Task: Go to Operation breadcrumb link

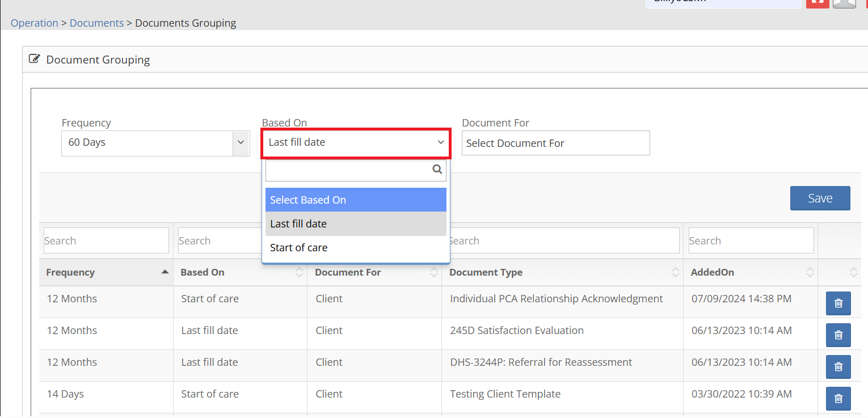Action: pyautogui.click(x=35, y=23)
